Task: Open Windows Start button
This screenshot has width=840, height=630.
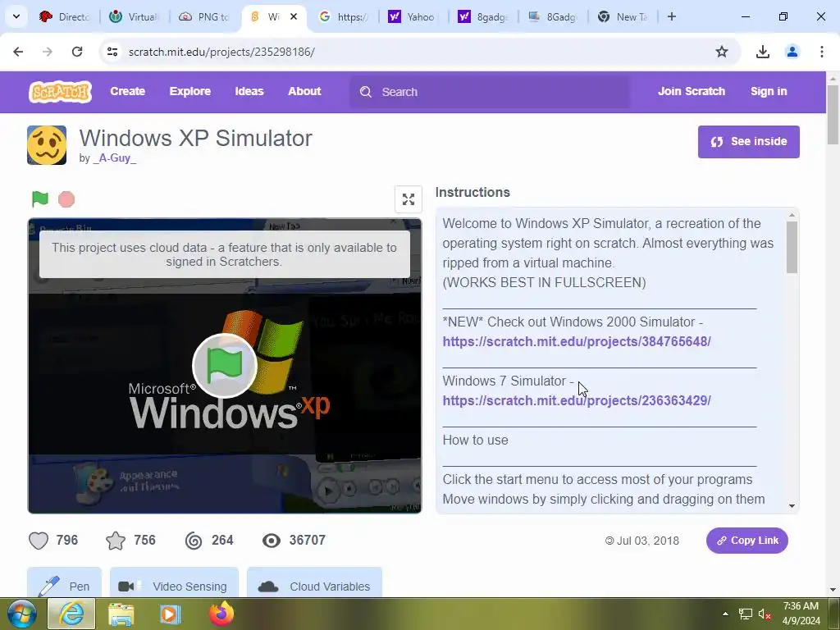Action: 22,614
